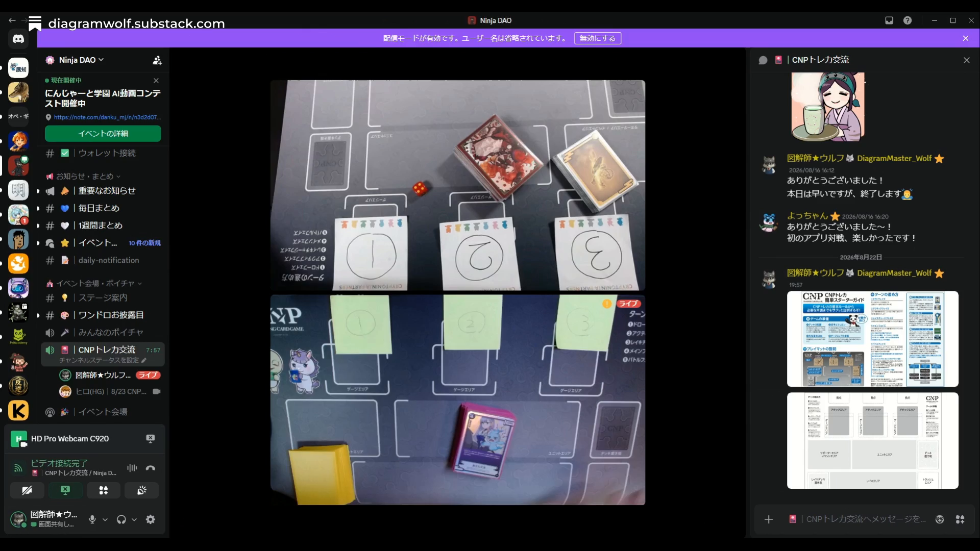Select the streaming user 図解師★ウルフ in voice list
The height and width of the screenshot is (551, 980).
tap(110, 375)
